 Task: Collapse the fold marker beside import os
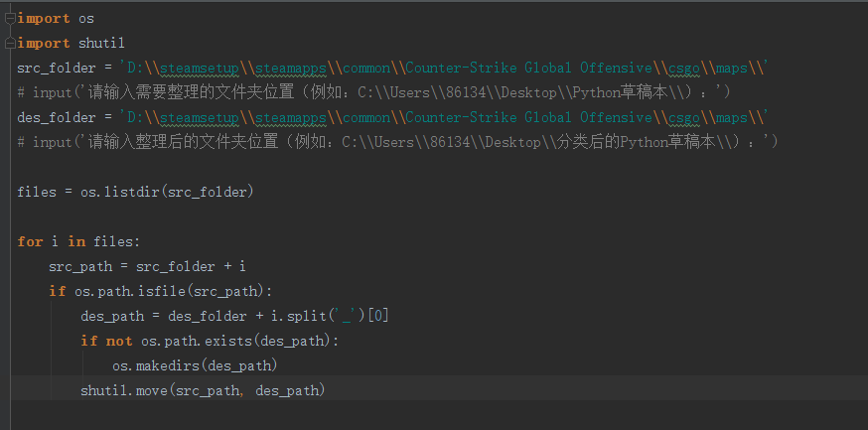[10, 19]
